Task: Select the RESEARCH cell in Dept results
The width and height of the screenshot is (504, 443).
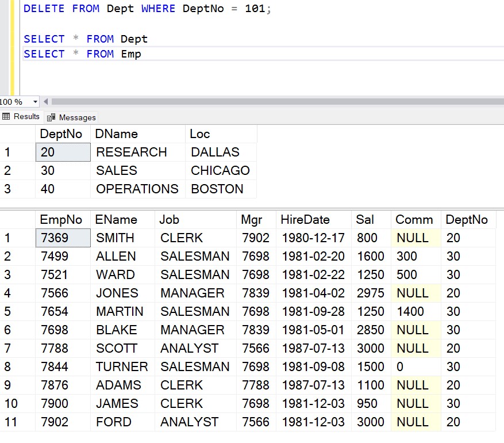Action: (138, 152)
